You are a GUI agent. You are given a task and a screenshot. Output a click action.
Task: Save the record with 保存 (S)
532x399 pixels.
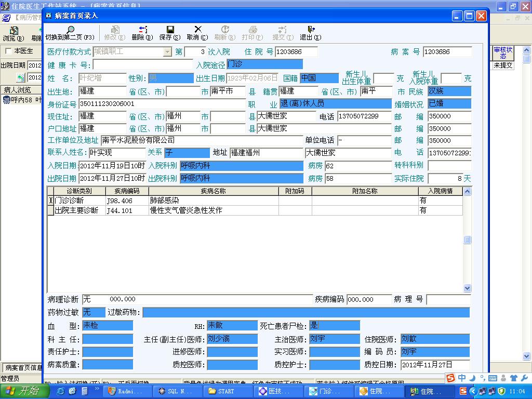tap(170, 33)
